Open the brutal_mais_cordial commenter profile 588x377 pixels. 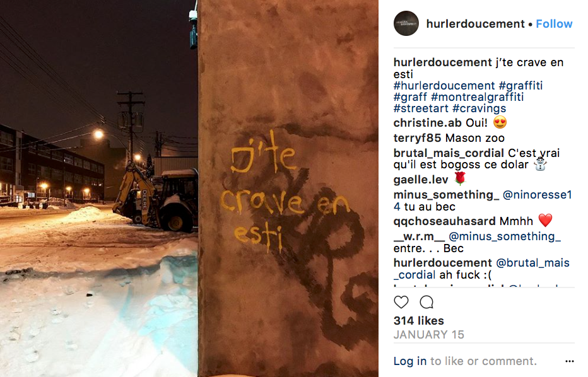449,153
